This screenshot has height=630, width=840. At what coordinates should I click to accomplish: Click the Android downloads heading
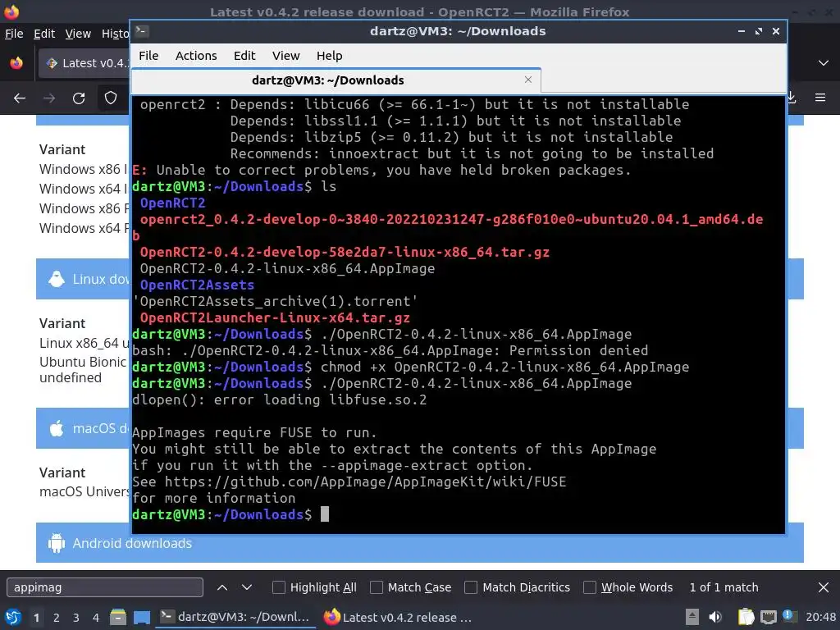point(132,543)
